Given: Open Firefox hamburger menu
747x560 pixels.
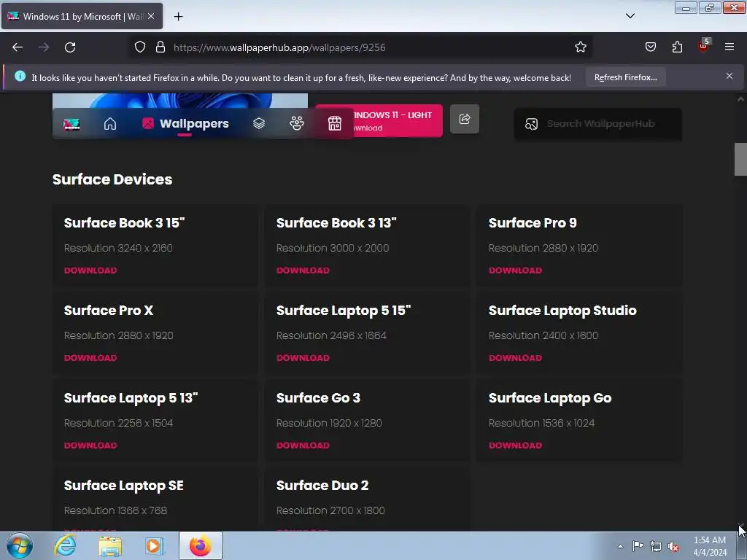Looking at the screenshot, I should pyautogui.click(x=729, y=47).
